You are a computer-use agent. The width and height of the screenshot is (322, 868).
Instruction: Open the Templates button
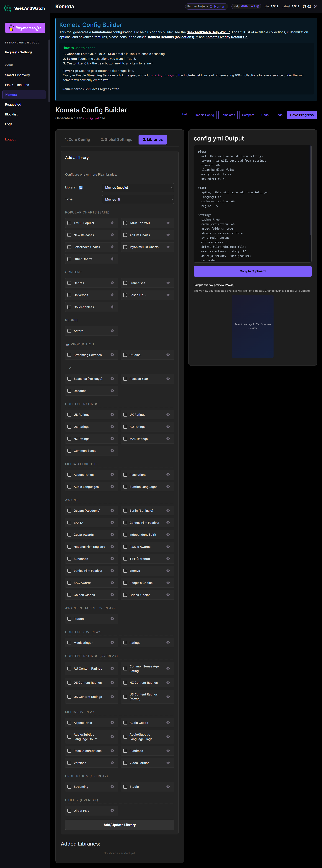pyautogui.click(x=228, y=115)
